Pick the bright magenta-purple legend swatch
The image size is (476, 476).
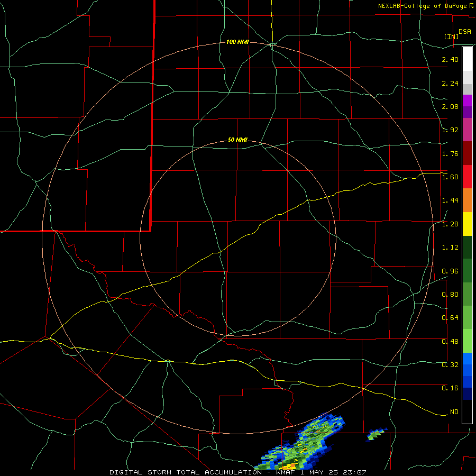(x=467, y=100)
